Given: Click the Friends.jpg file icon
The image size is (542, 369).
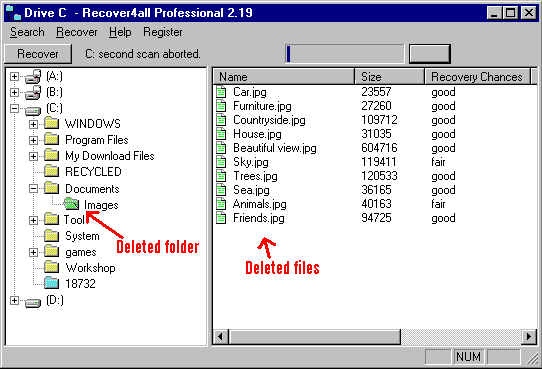Looking at the screenshot, I should (x=221, y=218).
